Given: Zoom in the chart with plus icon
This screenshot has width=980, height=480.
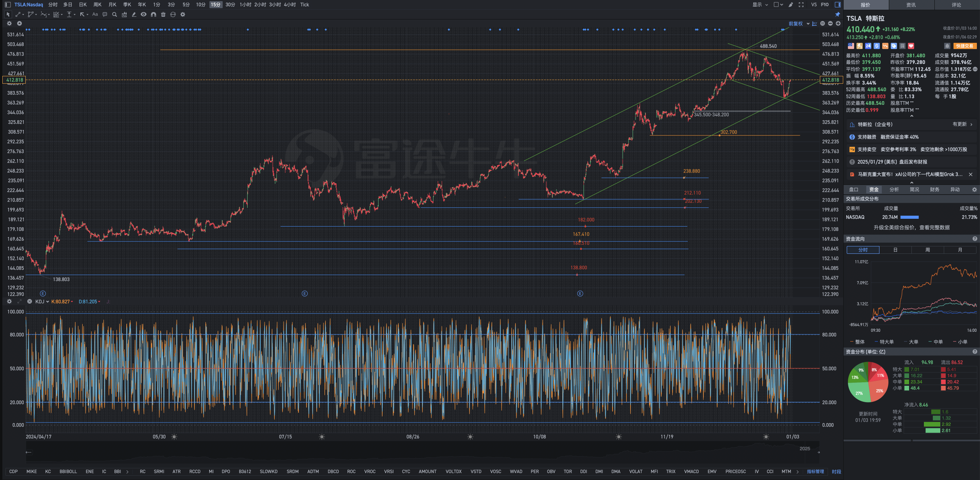Looking at the screenshot, I should [838, 24].
